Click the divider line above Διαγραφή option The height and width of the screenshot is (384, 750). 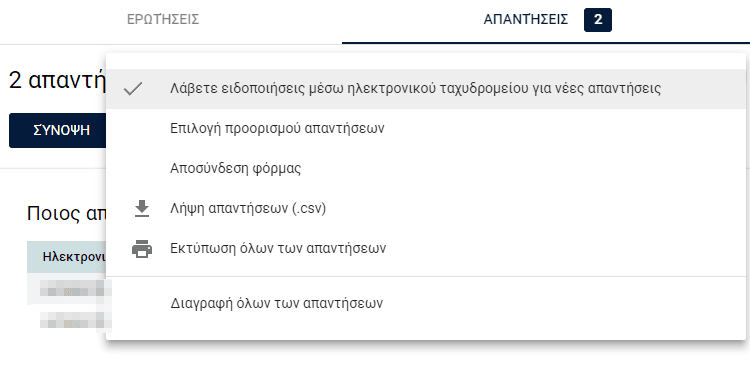426,276
